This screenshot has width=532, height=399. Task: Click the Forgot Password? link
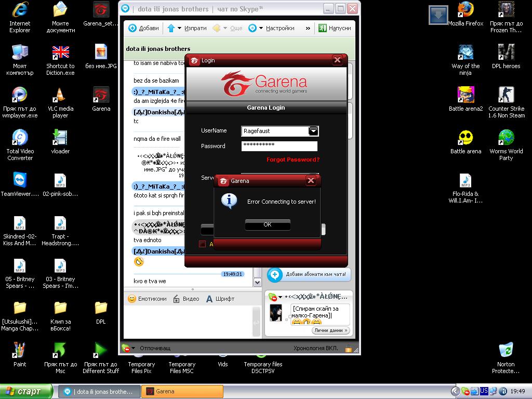[x=293, y=159]
